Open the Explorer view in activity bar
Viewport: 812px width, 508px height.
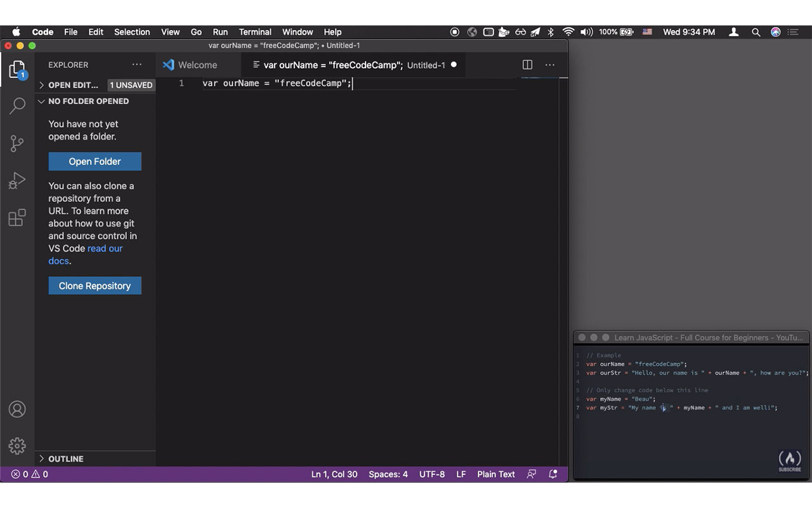[17, 69]
